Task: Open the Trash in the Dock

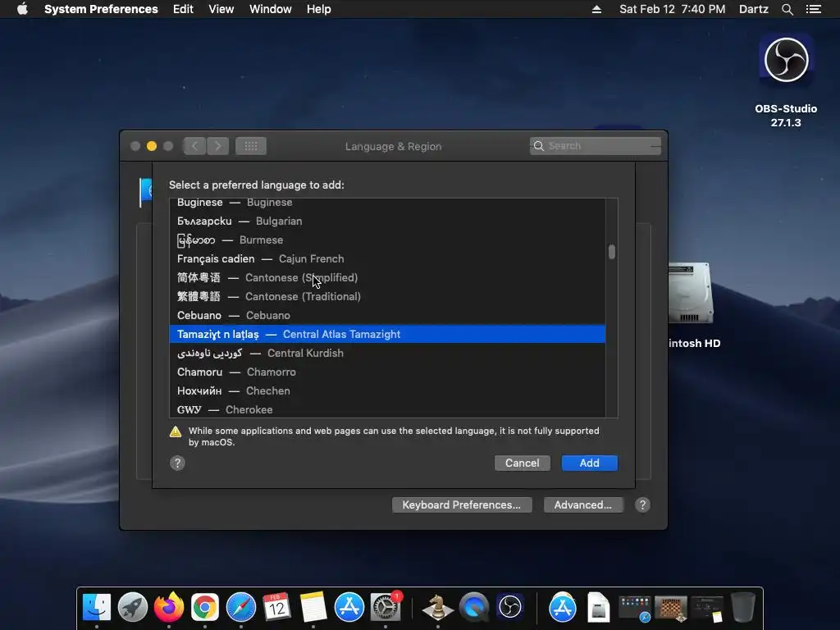Action: click(x=743, y=607)
